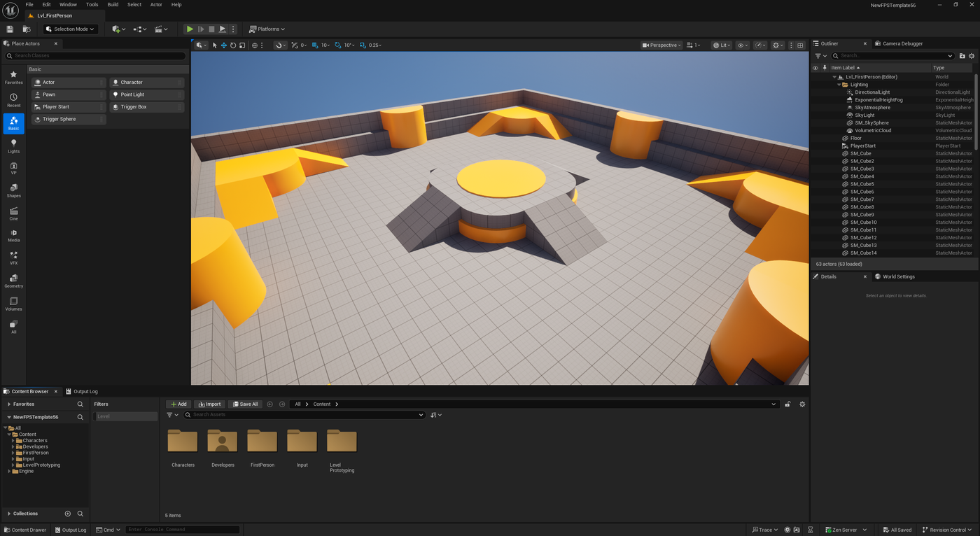Click the Enter Console Command field

(x=182, y=530)
